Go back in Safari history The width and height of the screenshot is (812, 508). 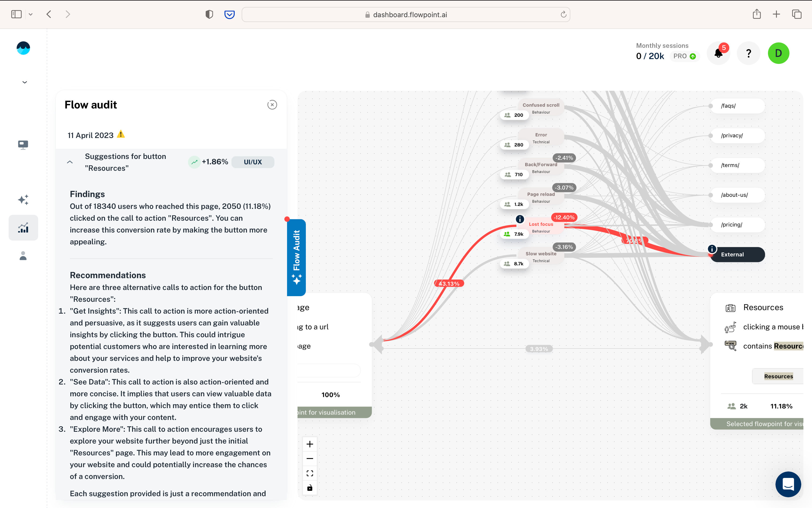coord(49,14)
